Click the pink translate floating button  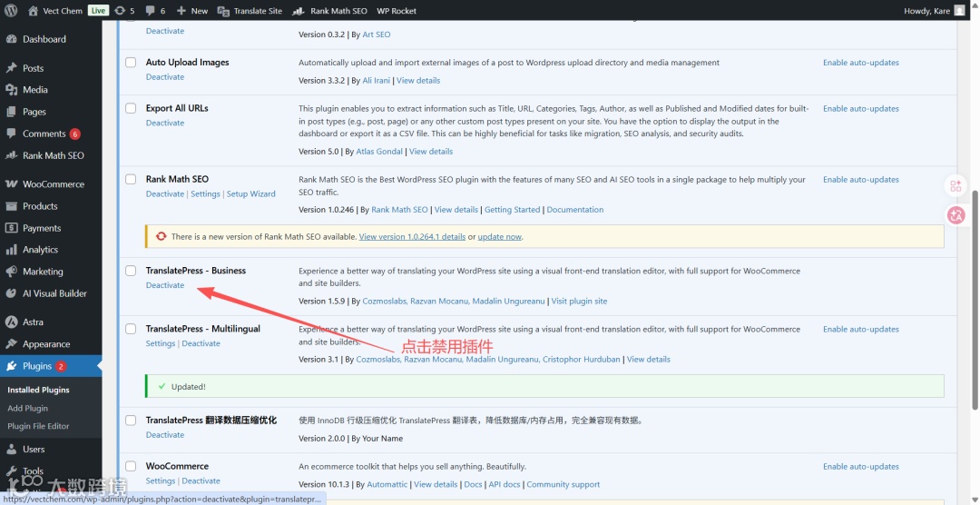point(955,215)
